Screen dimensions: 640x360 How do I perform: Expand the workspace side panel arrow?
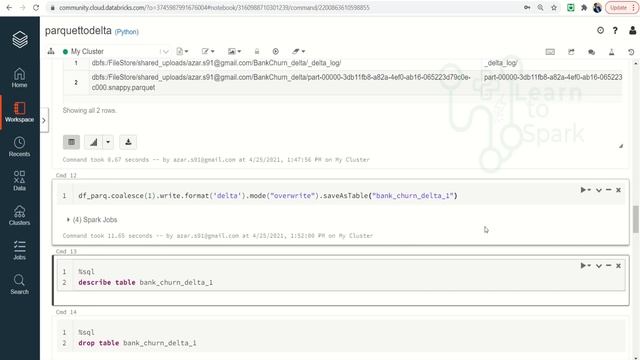pyautogui.click(x=44, y=120)
